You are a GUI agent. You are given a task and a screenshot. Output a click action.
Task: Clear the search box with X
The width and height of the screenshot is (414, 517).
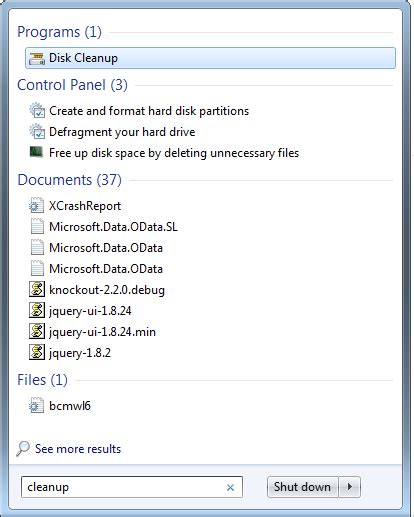(230, 487)
